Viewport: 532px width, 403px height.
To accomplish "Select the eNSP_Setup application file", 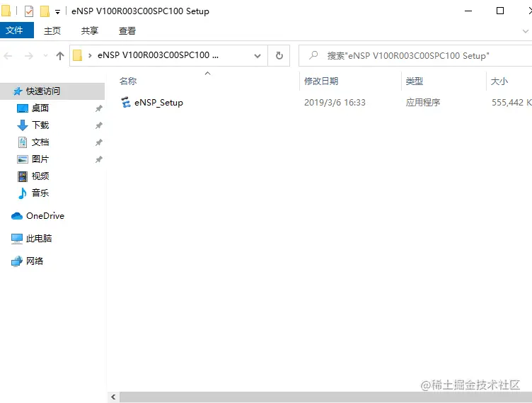I will click(158, 102).
